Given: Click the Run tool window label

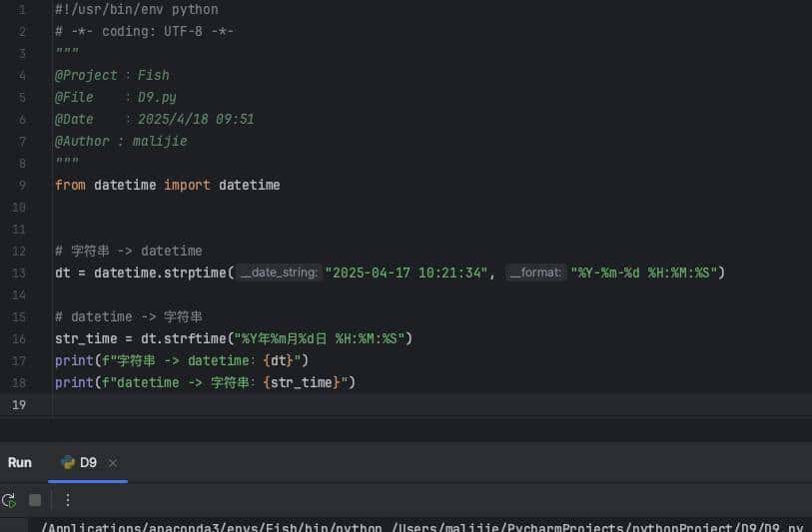Looking at the screenshot, I should [x=20, y=463].
